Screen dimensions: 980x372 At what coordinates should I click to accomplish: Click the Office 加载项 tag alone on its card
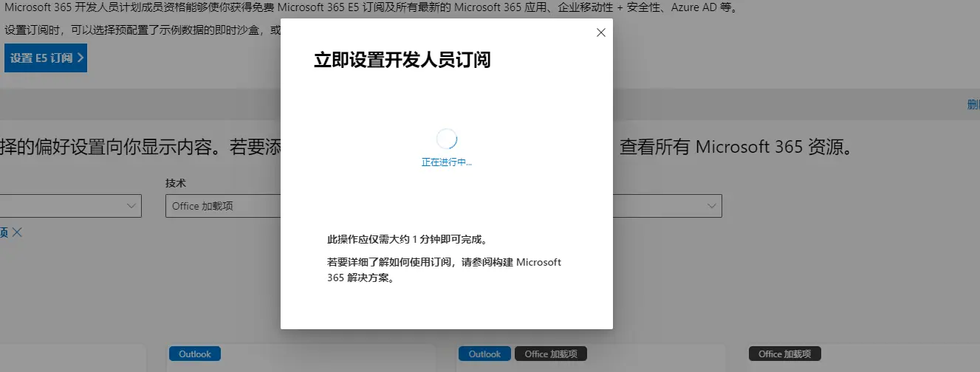(784, 354)
